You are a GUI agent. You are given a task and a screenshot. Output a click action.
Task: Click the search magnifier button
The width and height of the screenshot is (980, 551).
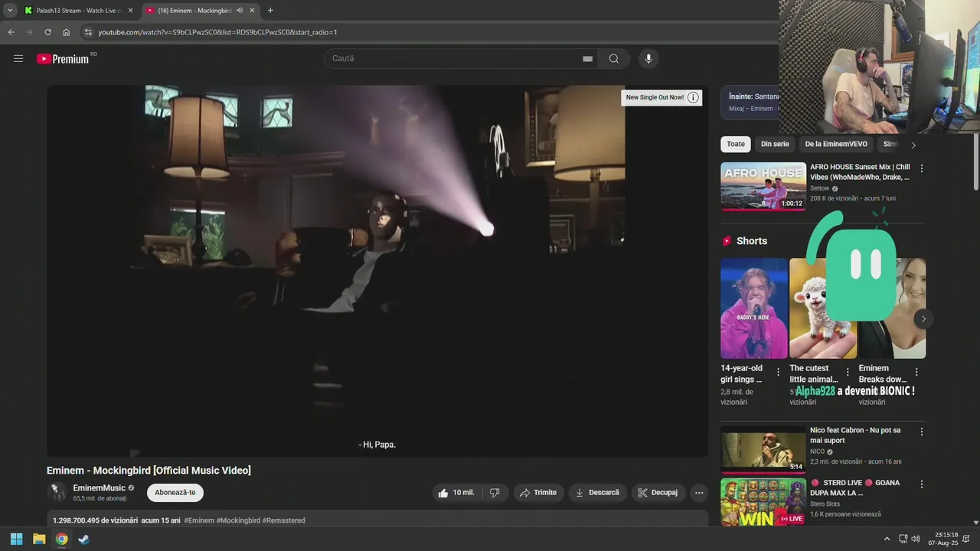[x=614, y=59]
